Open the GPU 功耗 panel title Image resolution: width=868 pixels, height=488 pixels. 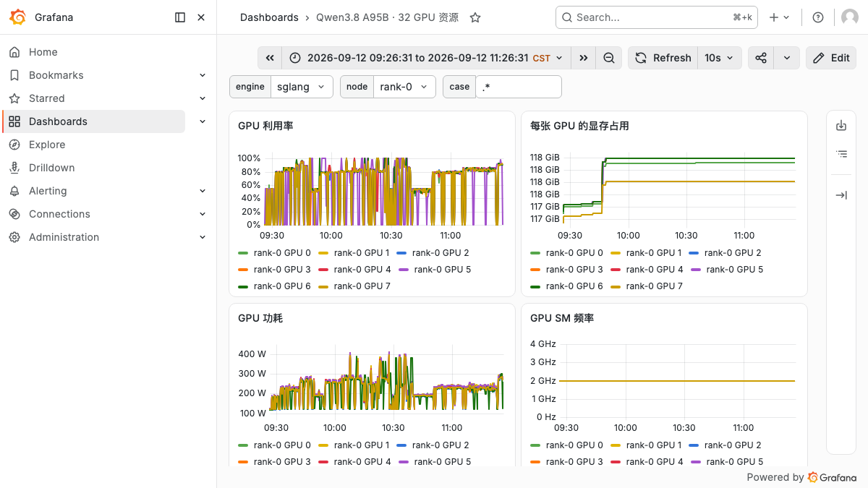coord(260,318)
